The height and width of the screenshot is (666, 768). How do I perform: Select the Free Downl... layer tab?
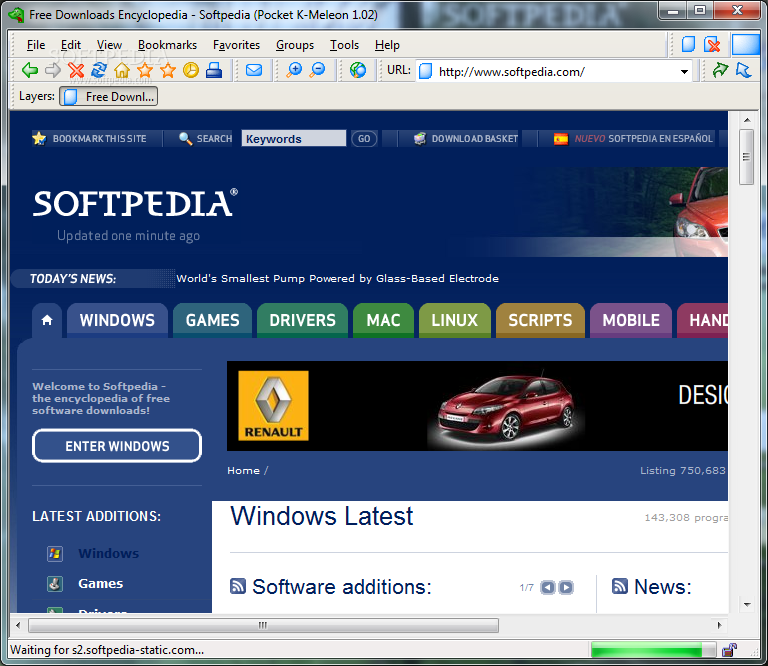[x=109, y=96]
